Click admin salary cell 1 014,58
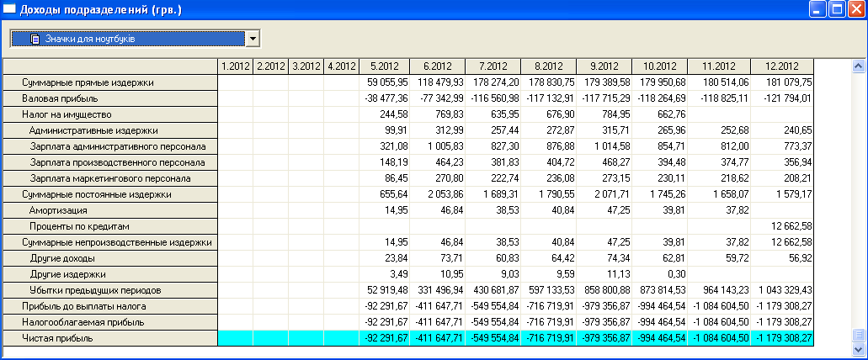Image resolution: width=868 pixels, height=360 pixels. pyautogui.click(x=604, y=146)
